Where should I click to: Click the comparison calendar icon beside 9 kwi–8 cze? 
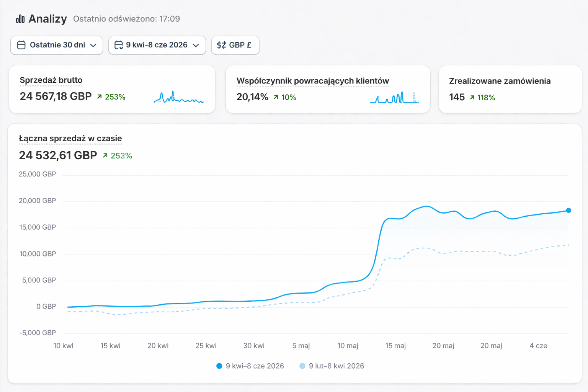[119, 45]
